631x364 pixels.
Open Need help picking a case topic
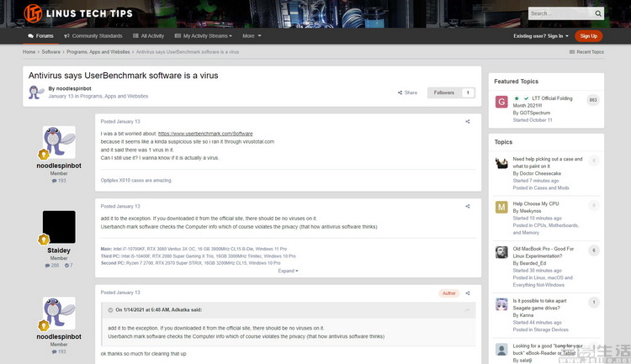pos(548,162)
